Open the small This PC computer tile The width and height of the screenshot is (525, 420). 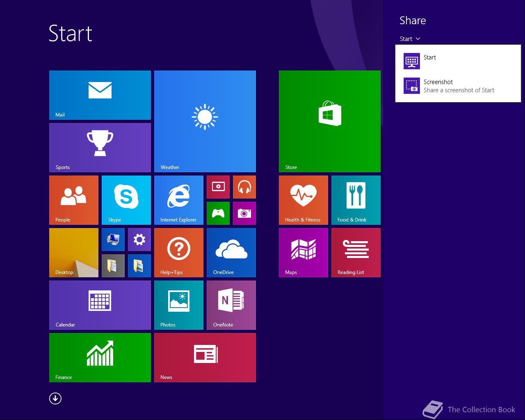coord(113,240)
